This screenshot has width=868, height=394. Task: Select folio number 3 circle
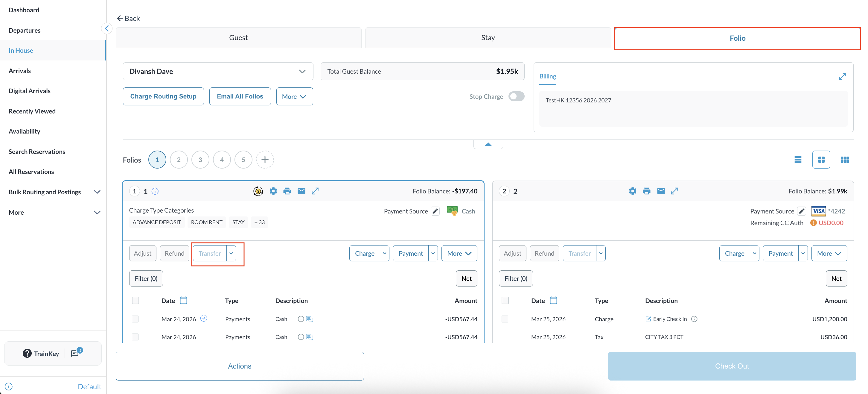(x=200, y=160)
